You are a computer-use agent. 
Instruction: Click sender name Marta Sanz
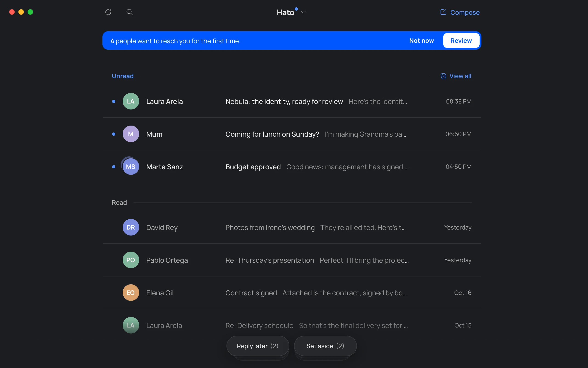pyautogui.click(x=164, y=167)
